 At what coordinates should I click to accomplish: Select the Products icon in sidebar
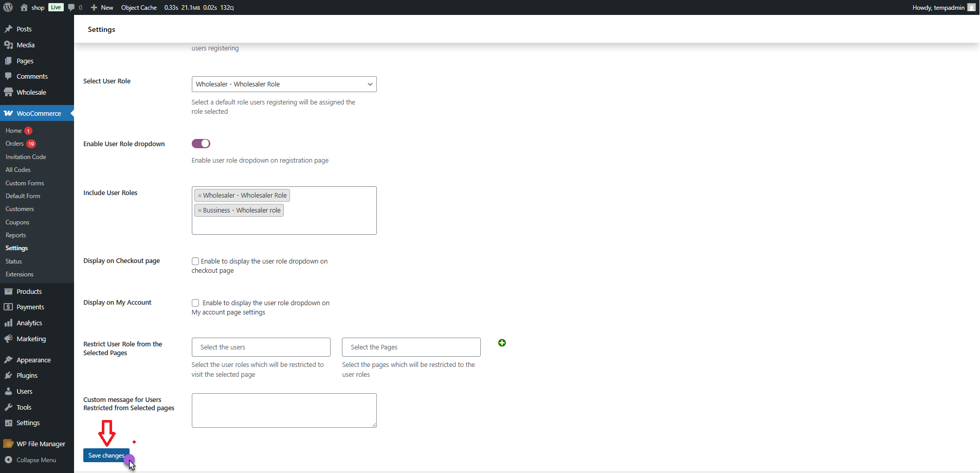(x=10, y=291)
